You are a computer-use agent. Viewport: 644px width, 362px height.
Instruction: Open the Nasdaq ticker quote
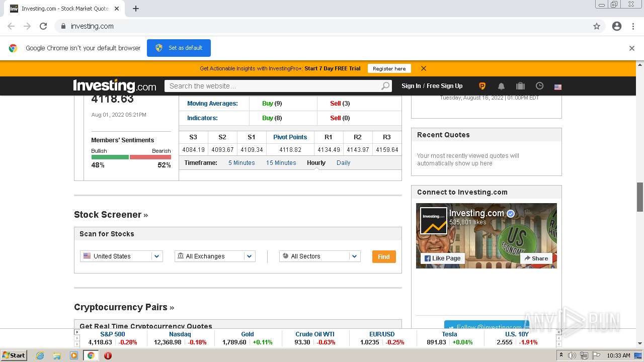180,334
